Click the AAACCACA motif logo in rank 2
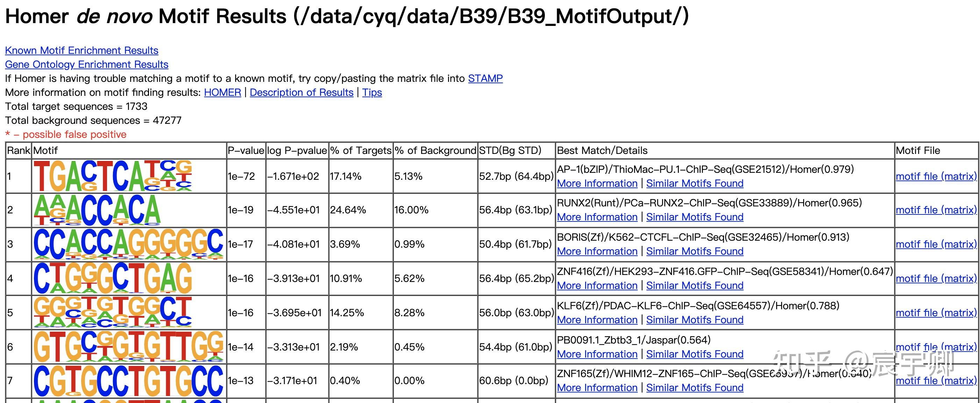 tap(97, 210)
